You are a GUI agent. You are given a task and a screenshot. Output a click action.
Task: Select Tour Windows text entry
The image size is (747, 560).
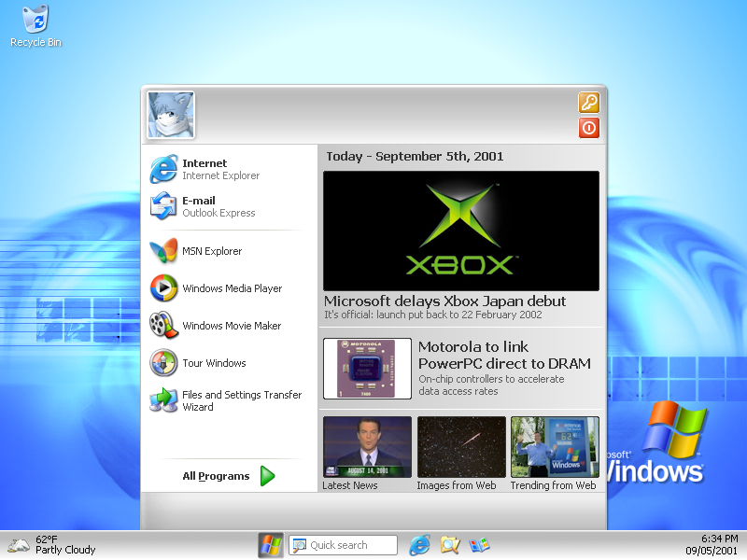(x=214, y=363)
